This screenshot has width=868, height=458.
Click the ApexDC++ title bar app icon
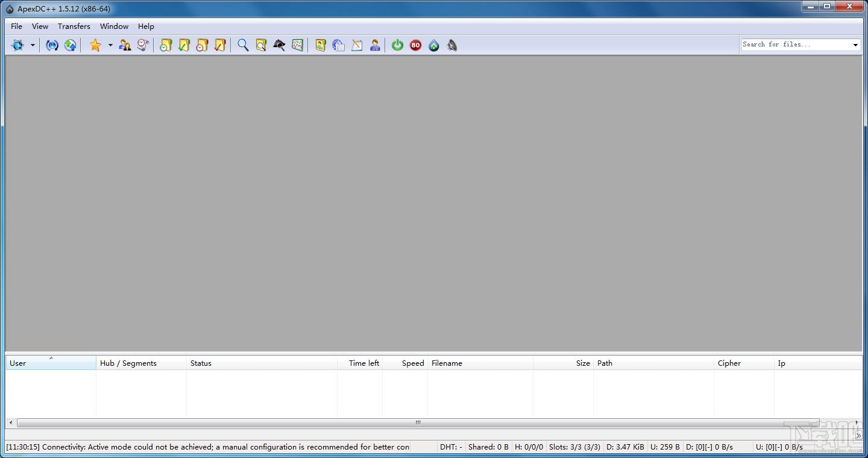point(10,9)
